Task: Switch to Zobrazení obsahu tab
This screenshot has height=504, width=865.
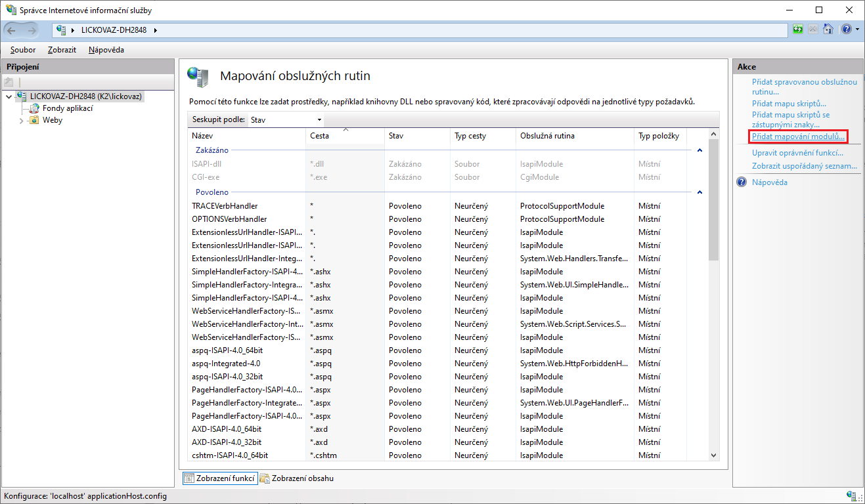Action: tap(297, 478)
